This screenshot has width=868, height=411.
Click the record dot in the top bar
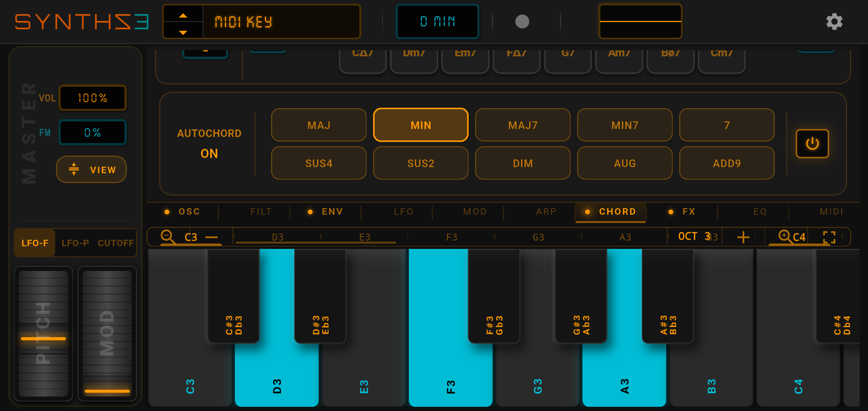[x=522, y=22]
